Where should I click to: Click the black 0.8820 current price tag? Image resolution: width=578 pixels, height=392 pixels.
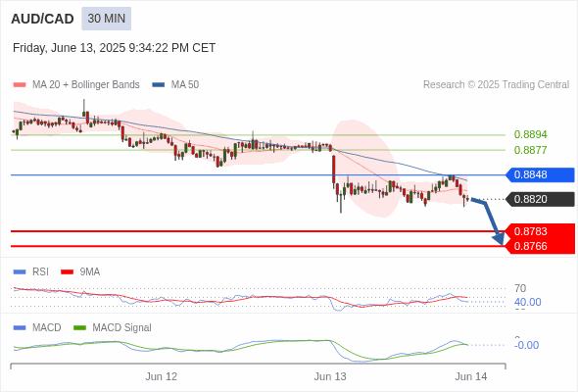point(540,199)
